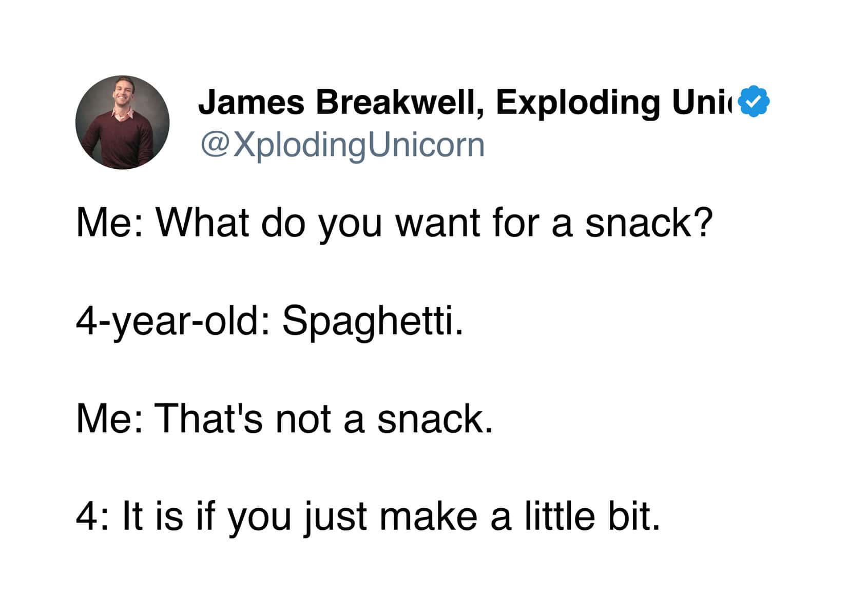Click the word "Breakwell" in the name
This screenshot has height=616, width=848.
tap(398, 102)
